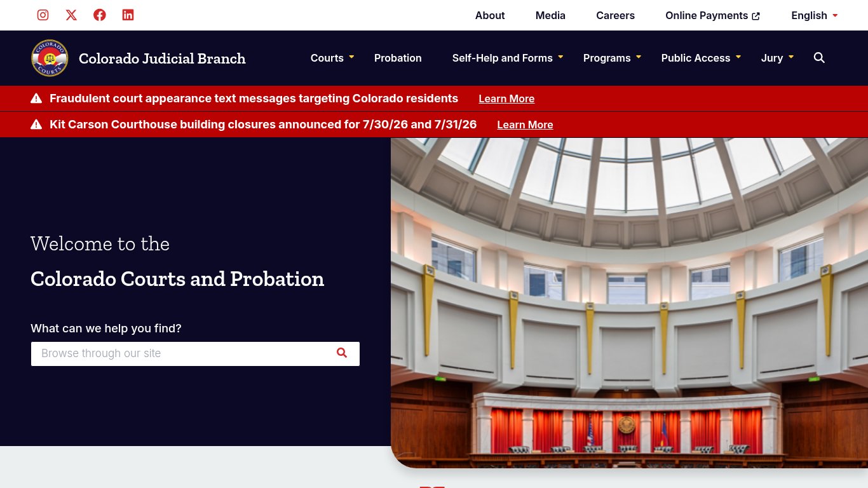
Task: Open the Programs menu item
Action: click(x=607, y=58)
